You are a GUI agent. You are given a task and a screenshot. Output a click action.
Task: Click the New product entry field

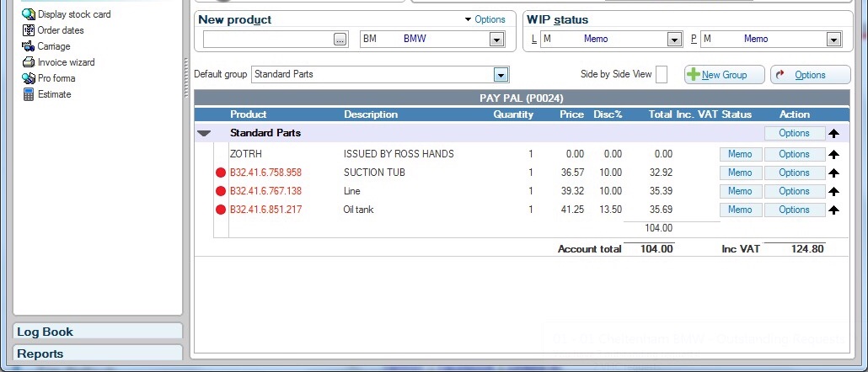268,40
